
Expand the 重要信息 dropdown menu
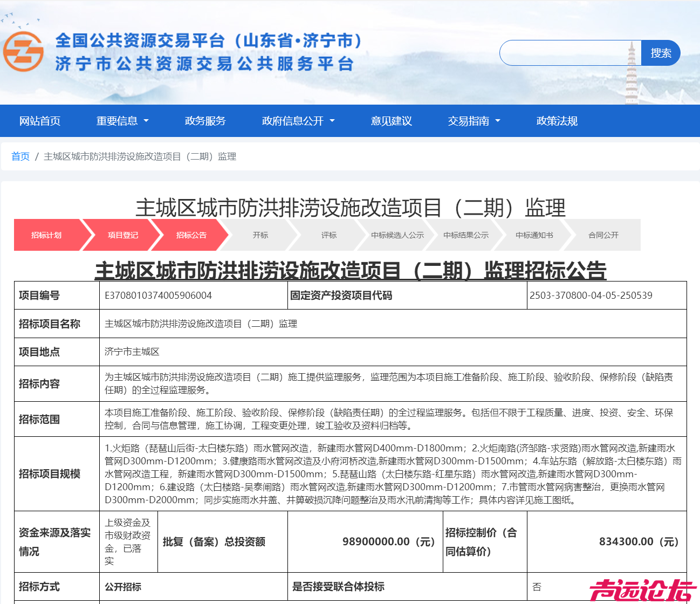point(122,121)
